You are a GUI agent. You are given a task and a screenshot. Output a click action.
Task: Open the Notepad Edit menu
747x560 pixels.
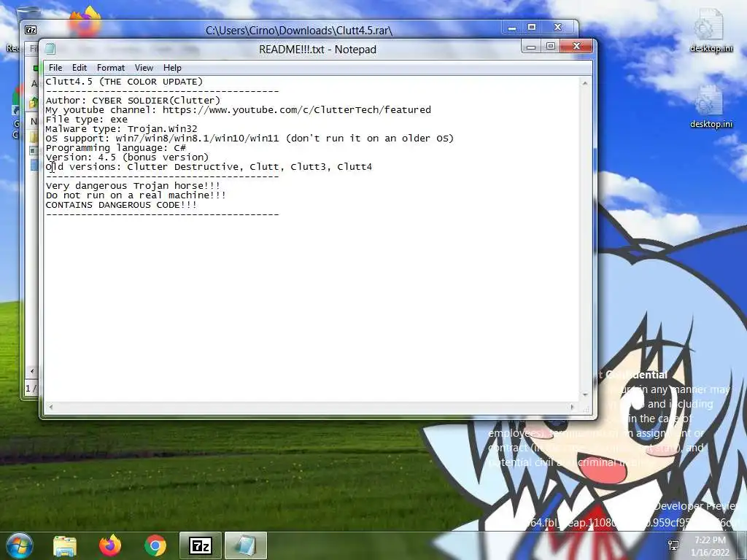79,68
